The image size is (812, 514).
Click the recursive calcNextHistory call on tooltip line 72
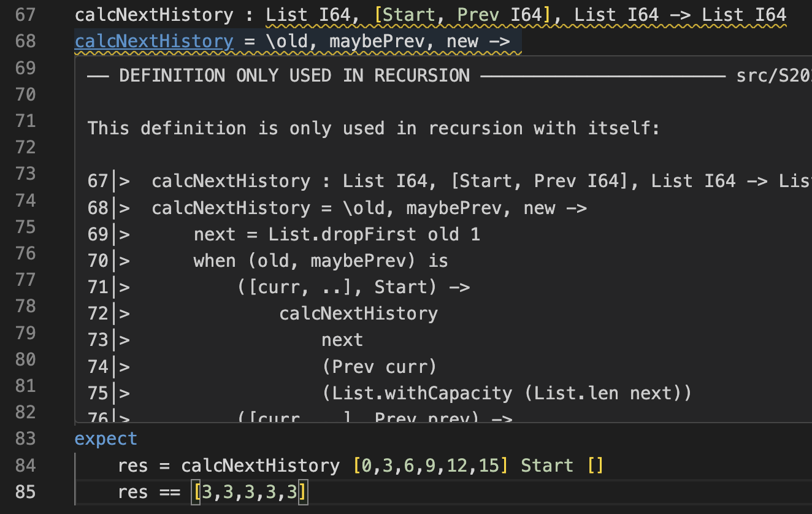click(x=358, y=313)
